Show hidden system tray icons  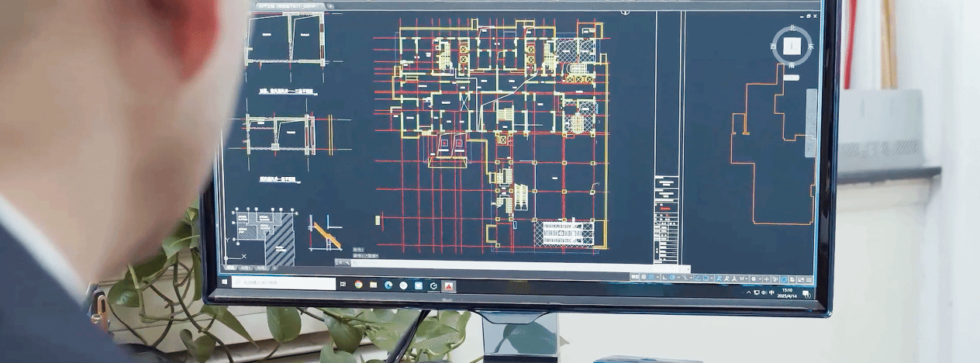[749, 292]
